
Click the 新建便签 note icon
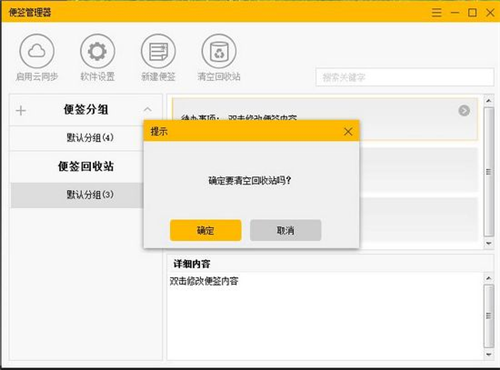158,51
